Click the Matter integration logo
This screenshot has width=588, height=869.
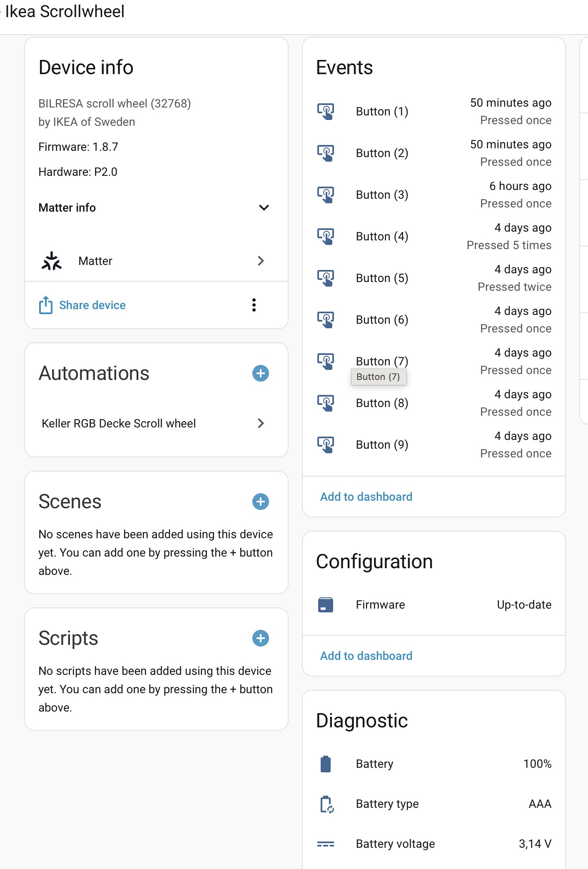click(x=52, y=261)
